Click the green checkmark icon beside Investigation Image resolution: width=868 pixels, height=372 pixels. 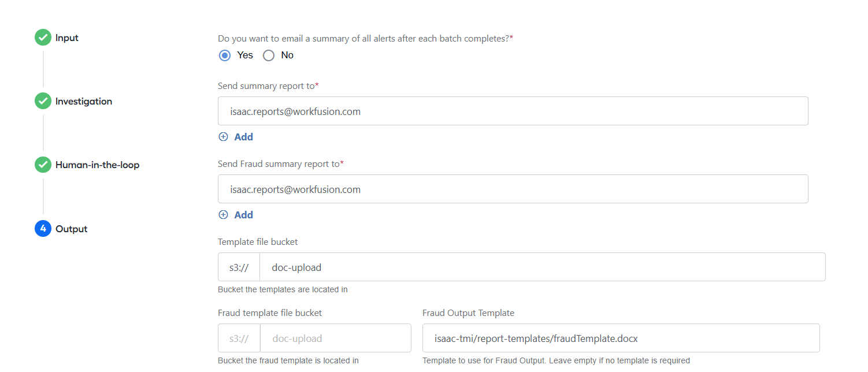click(x=43, y=101)
